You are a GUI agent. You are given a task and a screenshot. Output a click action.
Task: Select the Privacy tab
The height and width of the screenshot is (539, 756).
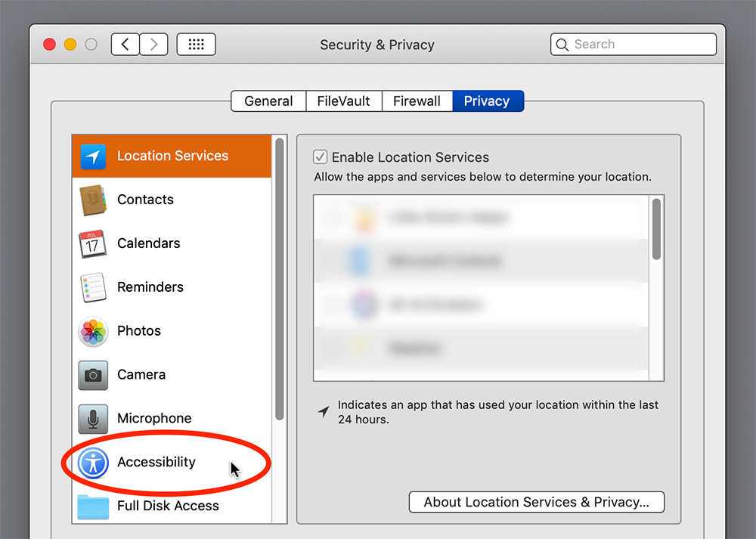487,101
